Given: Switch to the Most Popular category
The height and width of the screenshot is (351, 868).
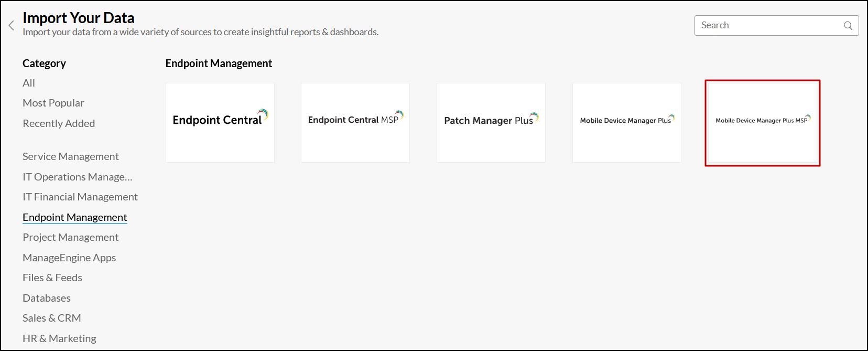Looking at the screenshot, I should click(x=53, y=103).
